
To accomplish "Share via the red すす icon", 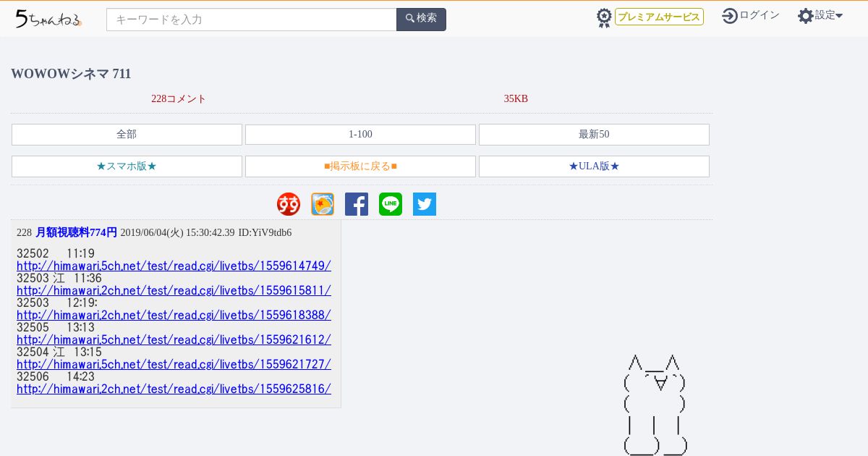I will pos(289,204).
